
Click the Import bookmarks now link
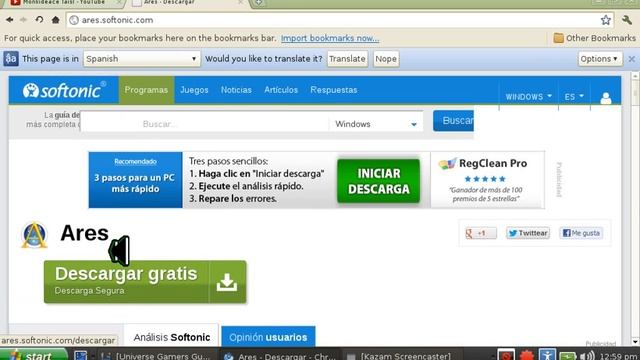click(x=330, y=38)
